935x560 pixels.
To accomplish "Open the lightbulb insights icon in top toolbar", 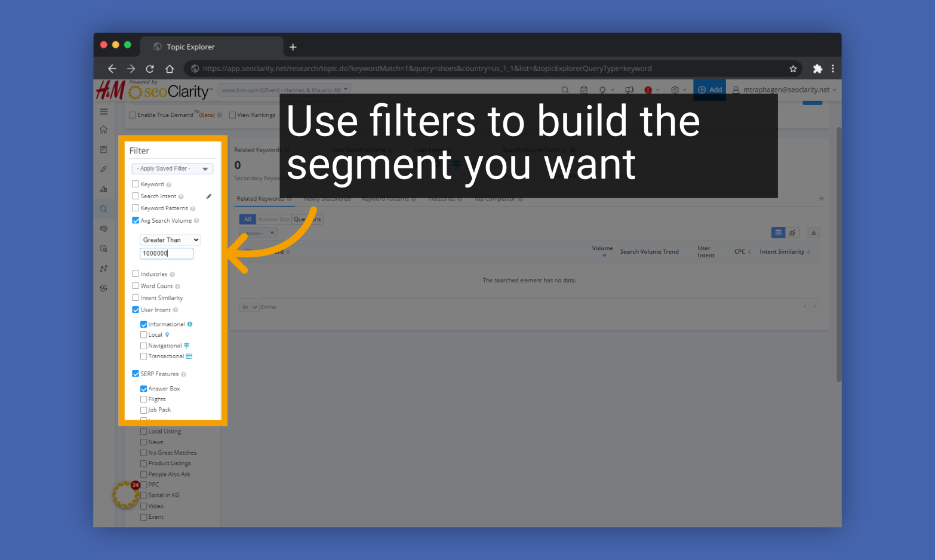I will click(x=602, y=90).
